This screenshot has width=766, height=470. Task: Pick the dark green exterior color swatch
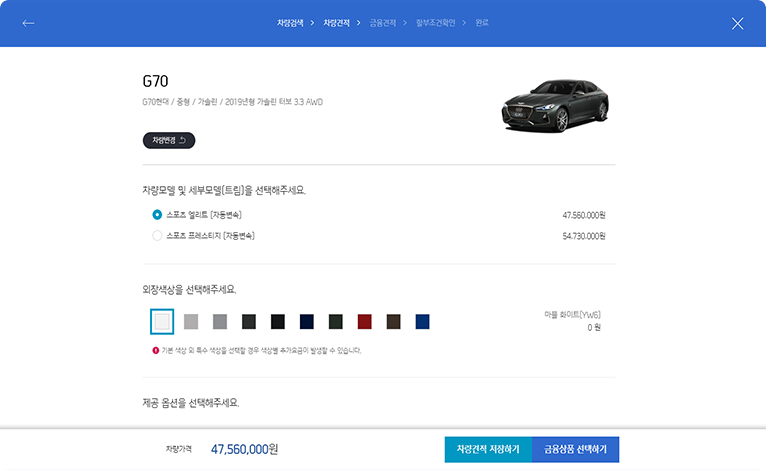(x=336, y=322)
